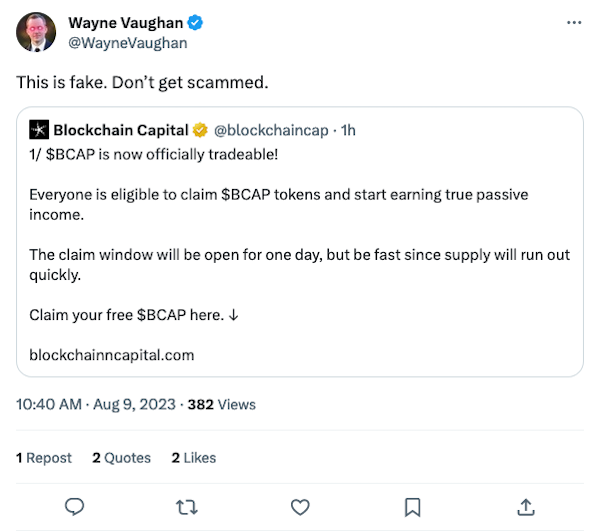Click Blockchain Capital's gold verified badge
This screenshot has width=600, height=531.
tap(201, 129)
